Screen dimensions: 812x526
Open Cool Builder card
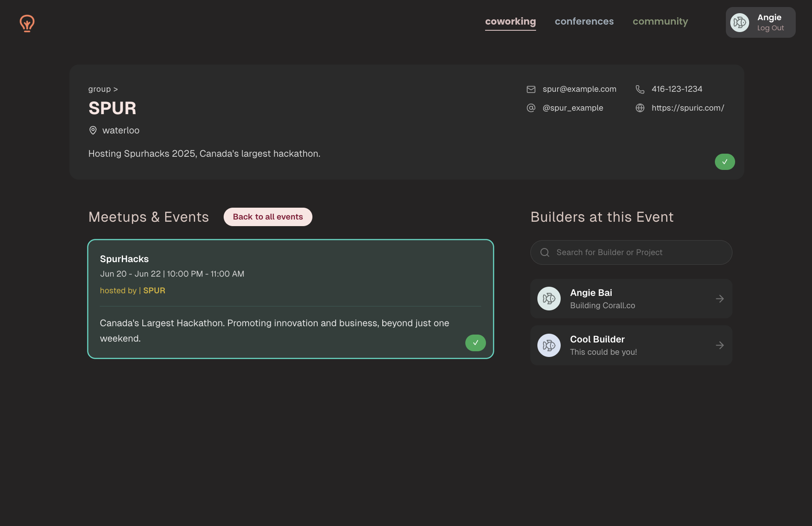(x=631, y=345)
